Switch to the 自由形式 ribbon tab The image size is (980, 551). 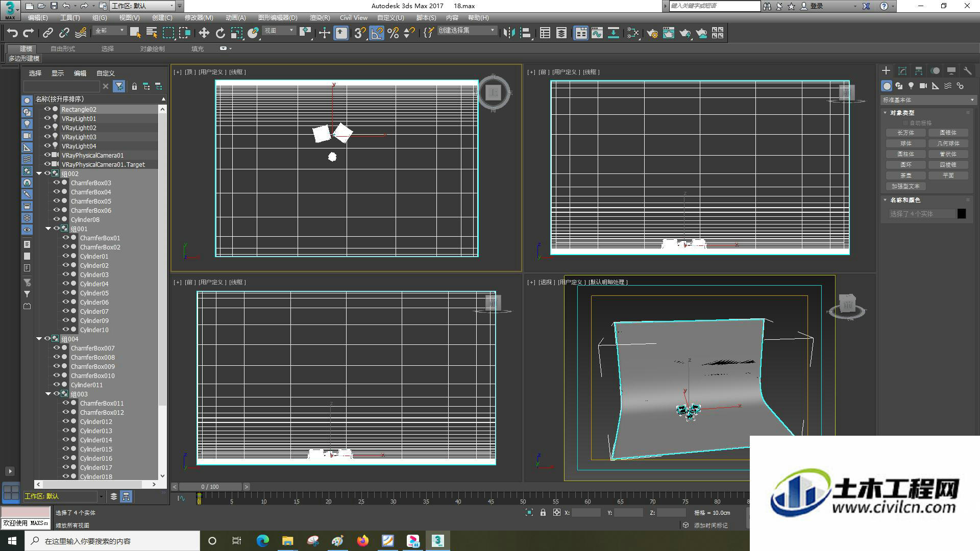point(63,49)
